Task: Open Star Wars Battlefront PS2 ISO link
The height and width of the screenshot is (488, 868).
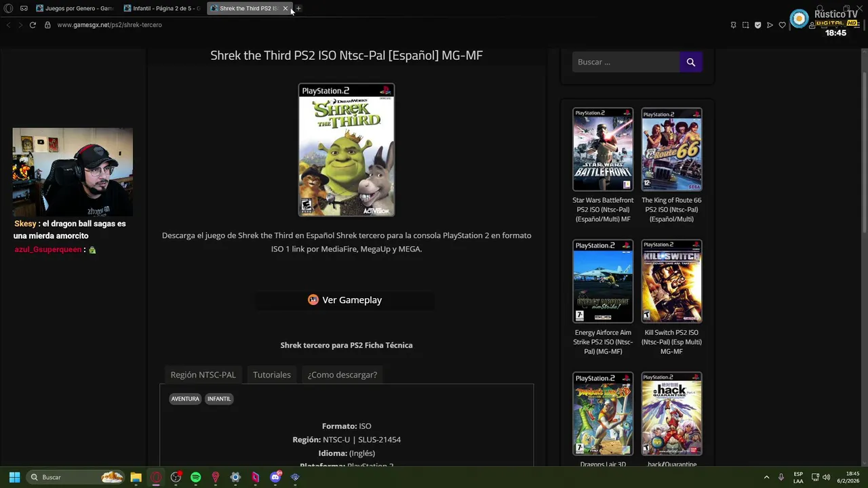Action: coord(603,209)
